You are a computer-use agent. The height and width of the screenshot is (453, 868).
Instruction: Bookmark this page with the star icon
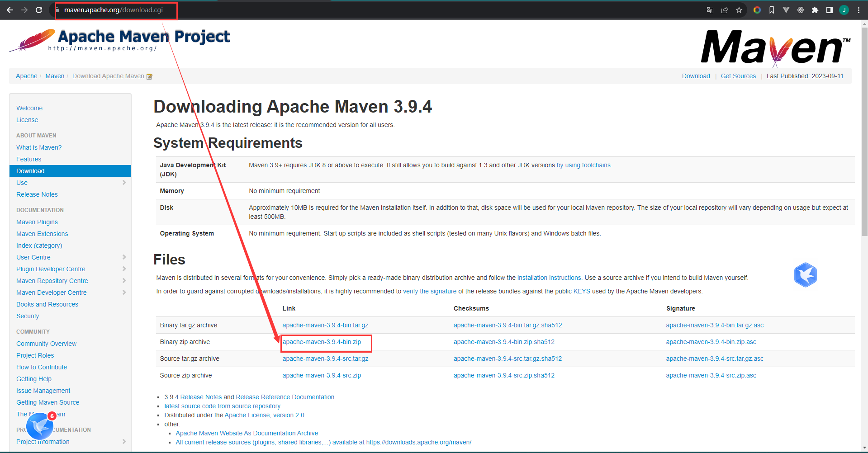tap(739, 10)
